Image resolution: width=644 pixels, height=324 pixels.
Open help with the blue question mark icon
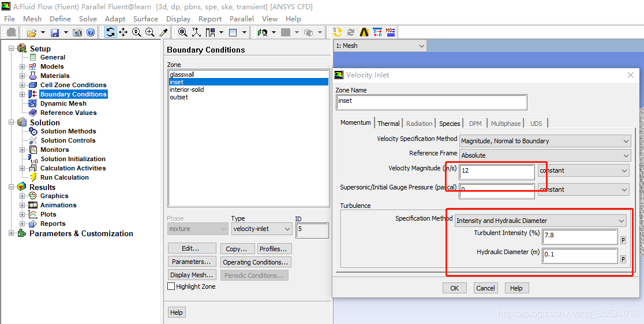tap(91, 32)
